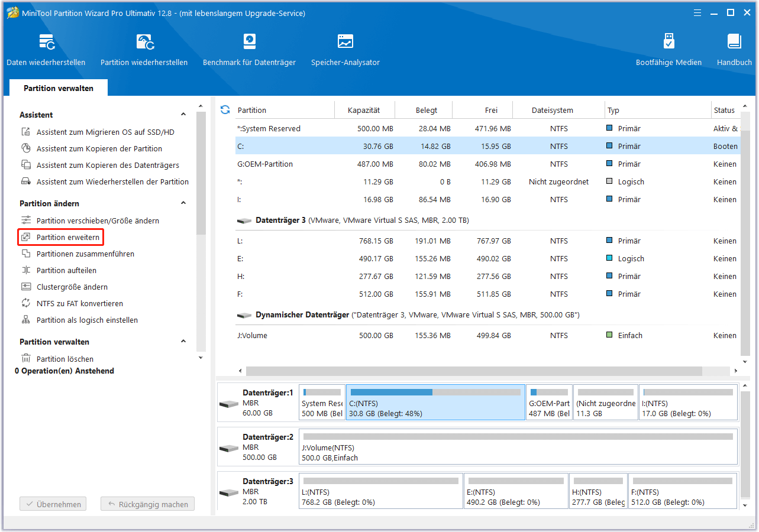The width and height of the screenshot is (759, 532).
Task: Switch to Partition verwalten tab
Action: point(59,88)
